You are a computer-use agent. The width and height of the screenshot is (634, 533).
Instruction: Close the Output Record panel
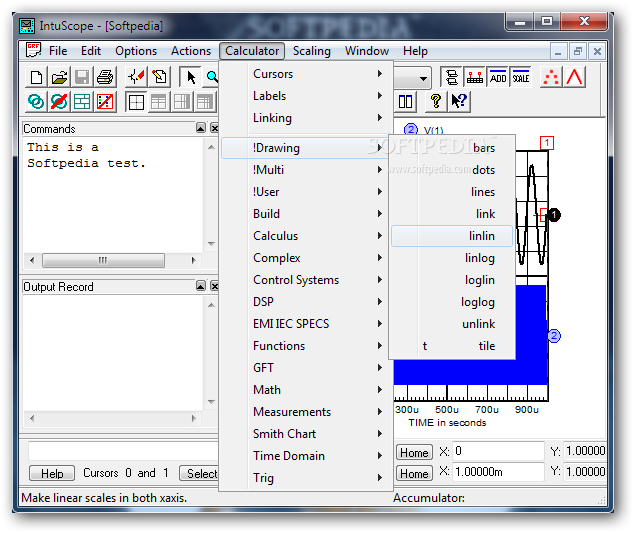point(214,286)
